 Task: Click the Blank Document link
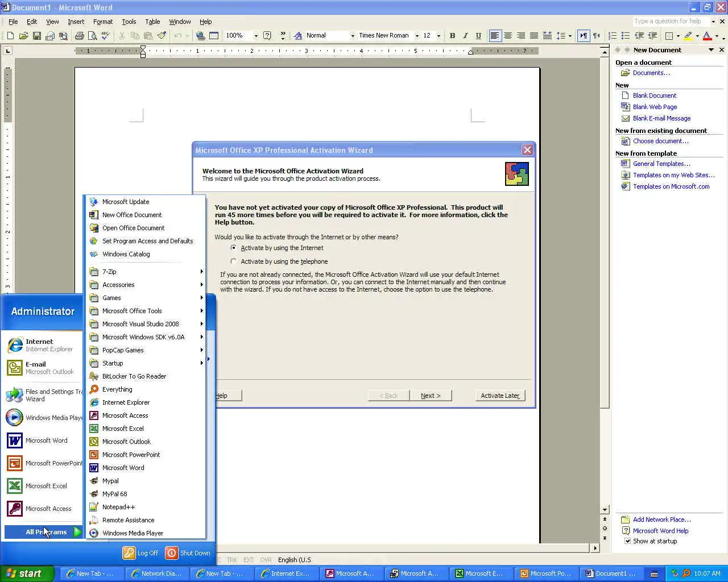pos(655,95)
